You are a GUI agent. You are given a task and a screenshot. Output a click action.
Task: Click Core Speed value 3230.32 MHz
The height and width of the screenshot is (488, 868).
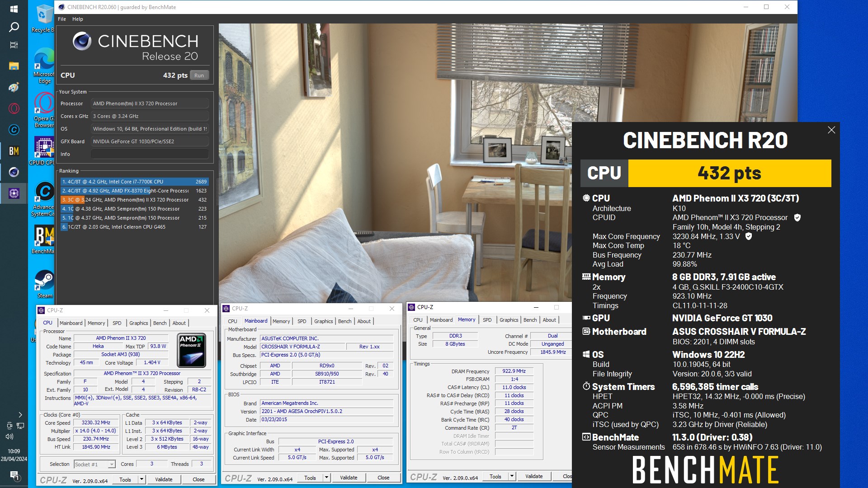pyautogui.click(x=96, y=423)
